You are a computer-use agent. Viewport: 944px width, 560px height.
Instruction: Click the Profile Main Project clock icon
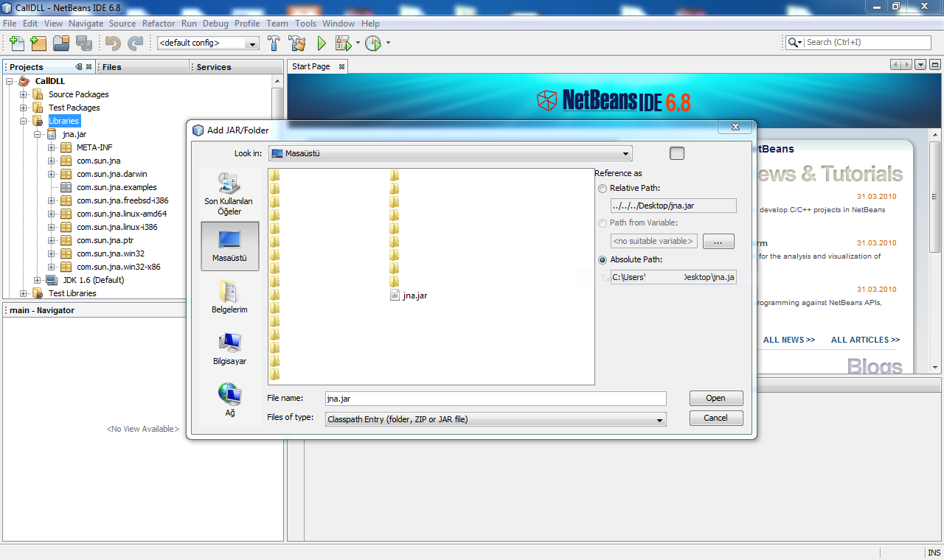[x=373, y=43]
